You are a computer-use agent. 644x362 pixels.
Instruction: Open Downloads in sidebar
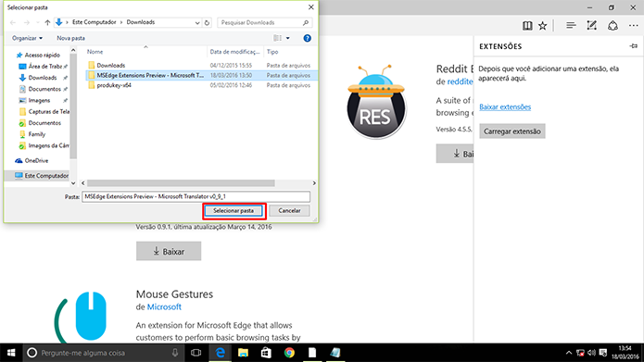[x=43, y=78]
